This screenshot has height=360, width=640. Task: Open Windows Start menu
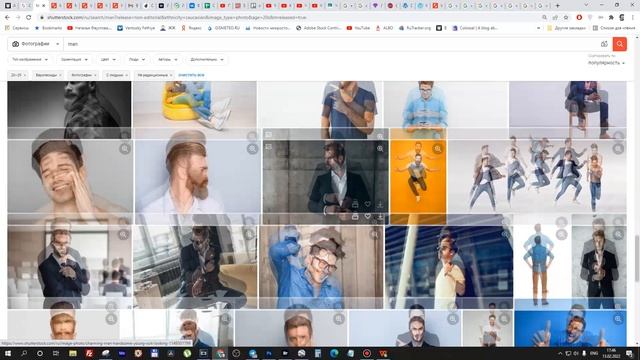click(x=7, y=353)
